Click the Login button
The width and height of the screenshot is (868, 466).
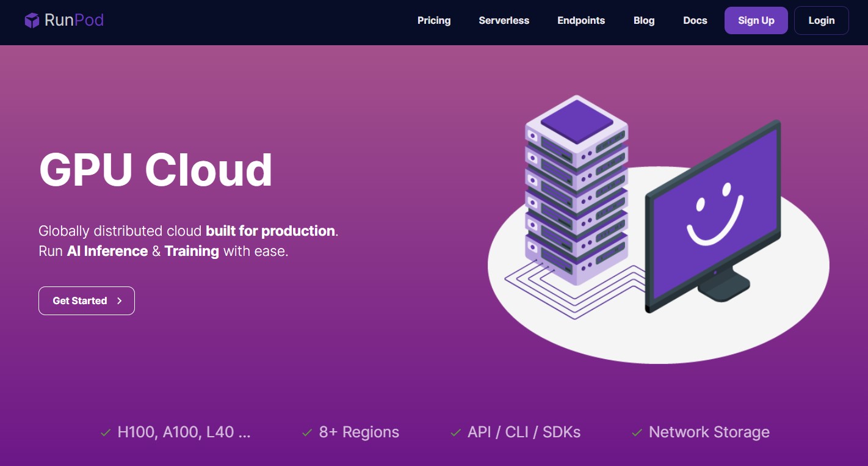pyautogui.click(x=822, y=20)
